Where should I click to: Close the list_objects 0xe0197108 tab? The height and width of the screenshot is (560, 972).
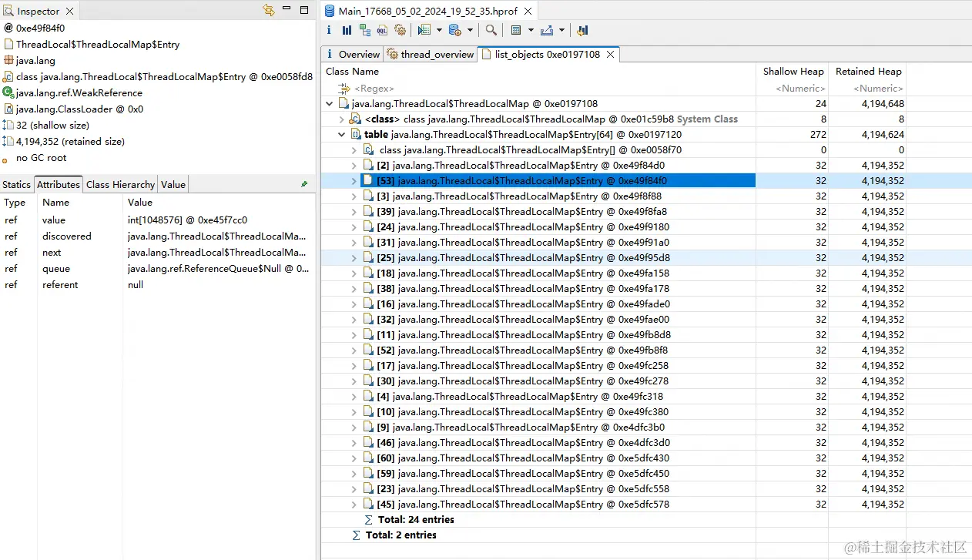pyautogui.click(x=610, y=54)
